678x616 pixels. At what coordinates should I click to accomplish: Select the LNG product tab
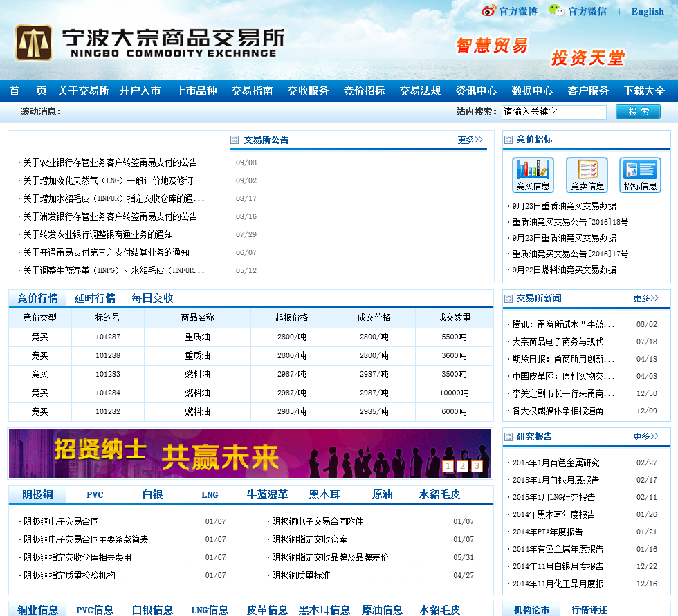click(x=210, y=494)
